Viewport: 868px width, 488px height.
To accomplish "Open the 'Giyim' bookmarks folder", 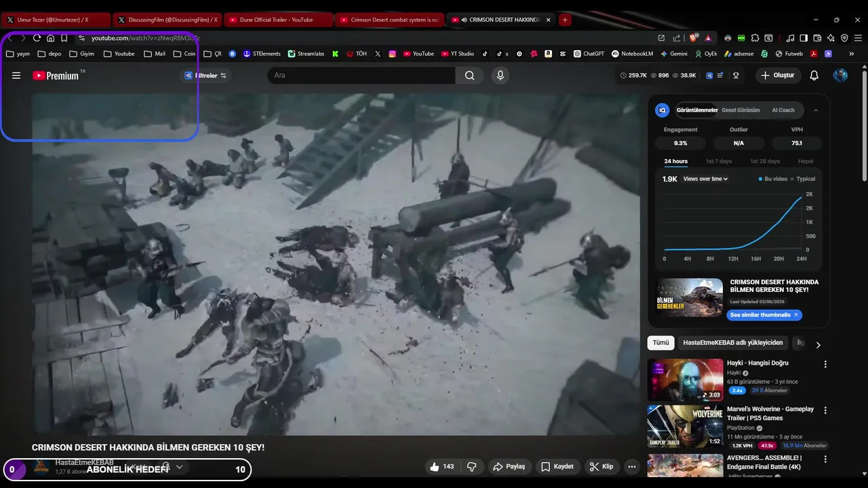I will [81, 54].
